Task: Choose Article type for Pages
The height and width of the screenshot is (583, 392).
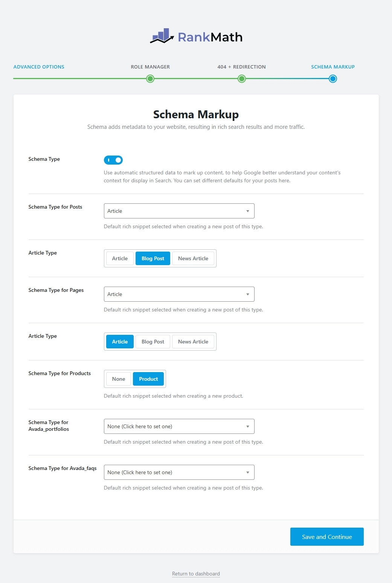Action: point(120,342)
